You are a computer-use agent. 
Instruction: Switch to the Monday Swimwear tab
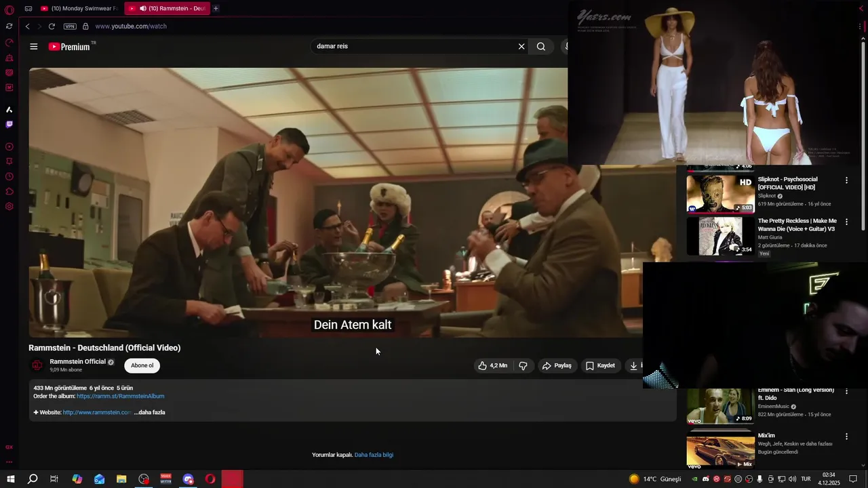(x=78, y=9)
